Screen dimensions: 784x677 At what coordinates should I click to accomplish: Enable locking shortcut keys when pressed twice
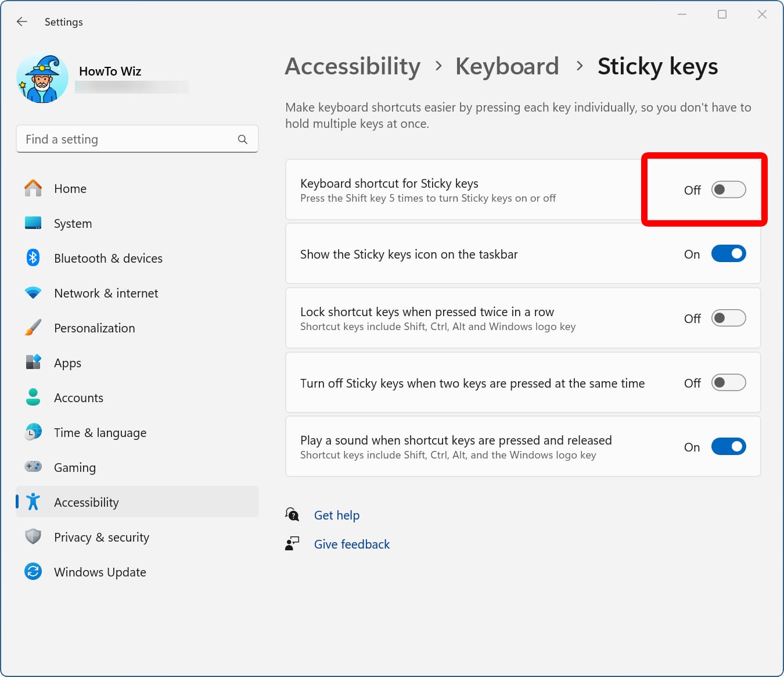pyautogui.click(x=728, y=318)
